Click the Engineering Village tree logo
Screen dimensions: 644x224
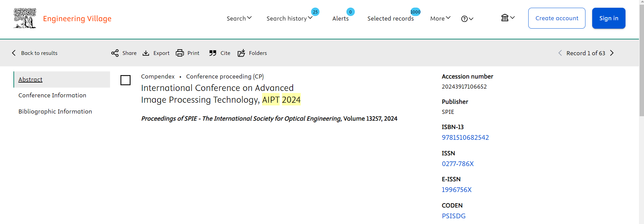coord(25,18)
